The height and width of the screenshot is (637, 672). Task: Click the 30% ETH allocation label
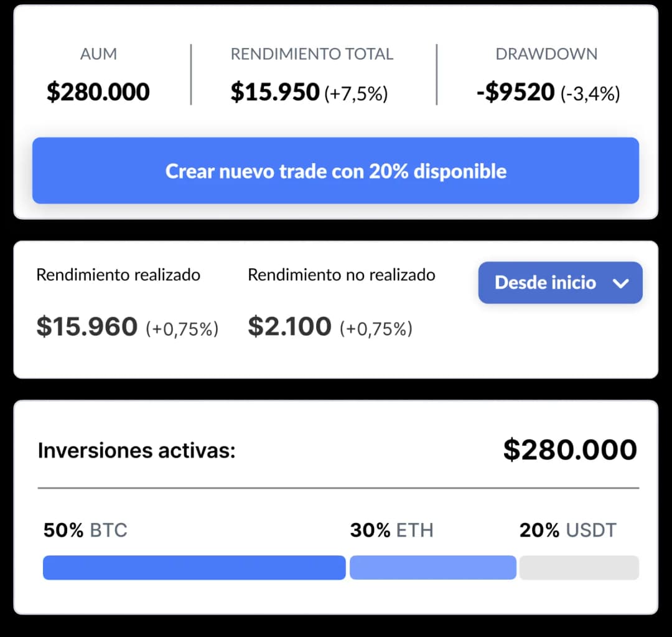tap(392, 531)
